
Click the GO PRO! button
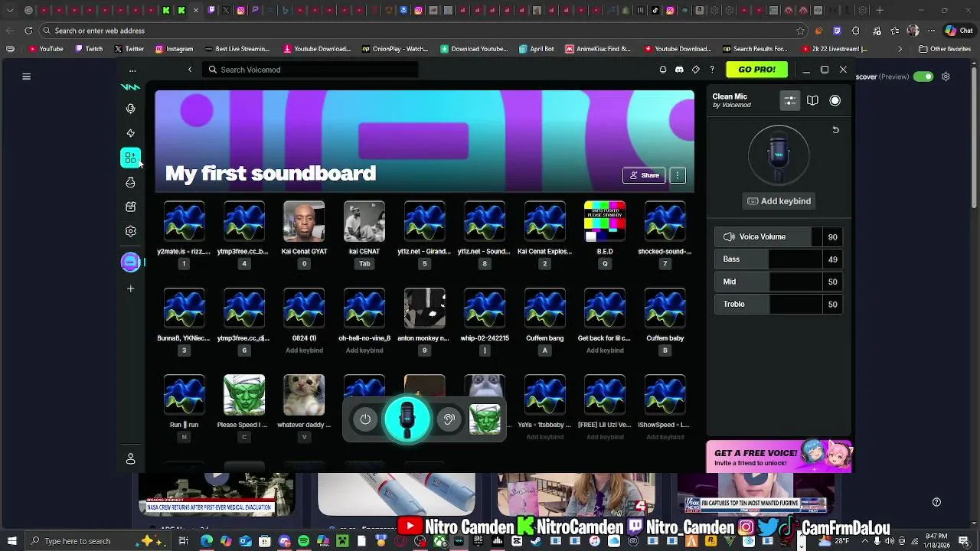pos(756,70)
